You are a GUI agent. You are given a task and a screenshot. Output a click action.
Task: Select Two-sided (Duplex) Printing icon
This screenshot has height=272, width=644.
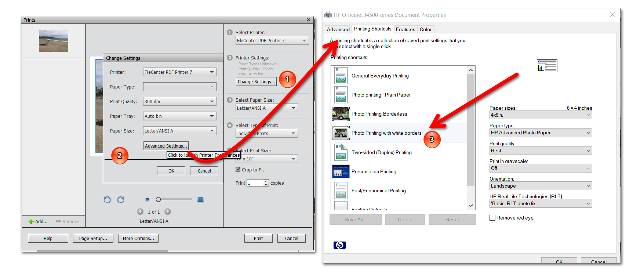pyautogui.click(x=341, y=152)
